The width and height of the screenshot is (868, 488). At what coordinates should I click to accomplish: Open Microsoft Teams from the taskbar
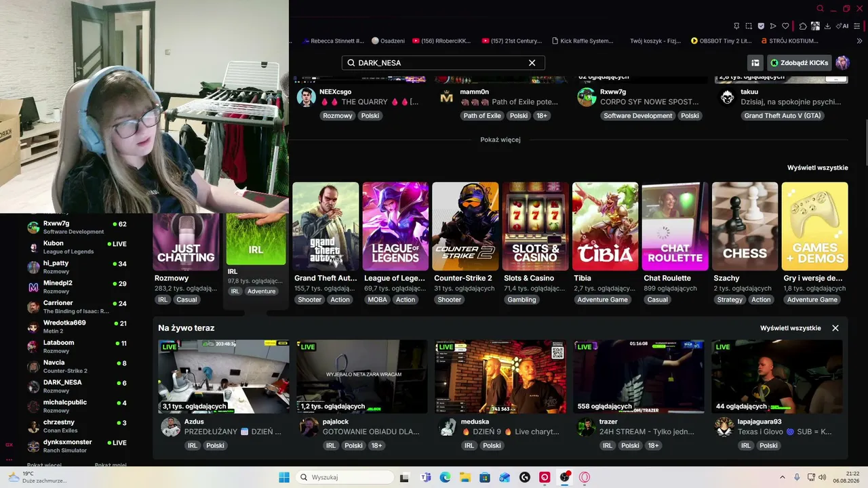click(x=426, y=477)
